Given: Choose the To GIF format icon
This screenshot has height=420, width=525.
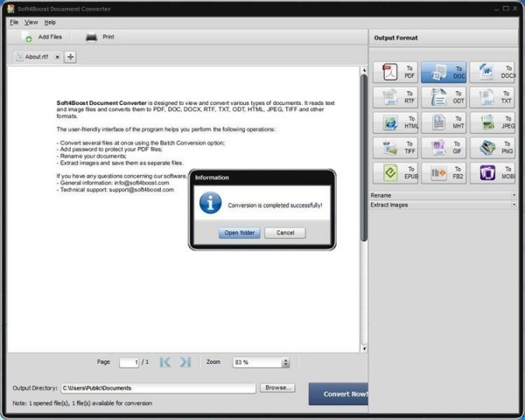Looking at the screenshot, I should tap(444, 148).
